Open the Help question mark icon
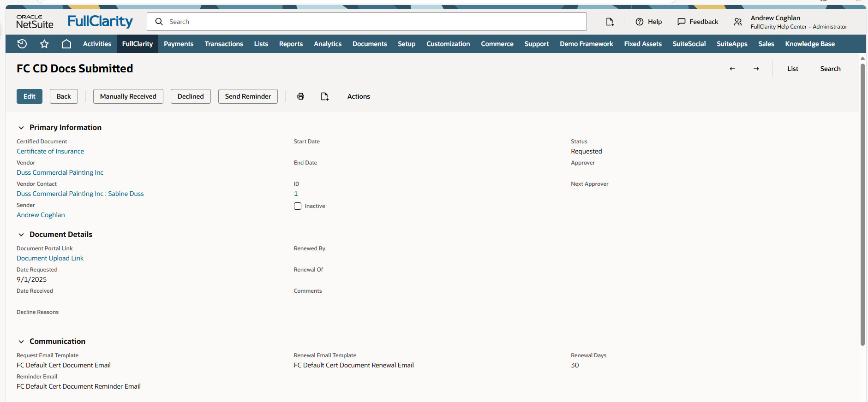 pyautogui.click(x=640, y=22)
